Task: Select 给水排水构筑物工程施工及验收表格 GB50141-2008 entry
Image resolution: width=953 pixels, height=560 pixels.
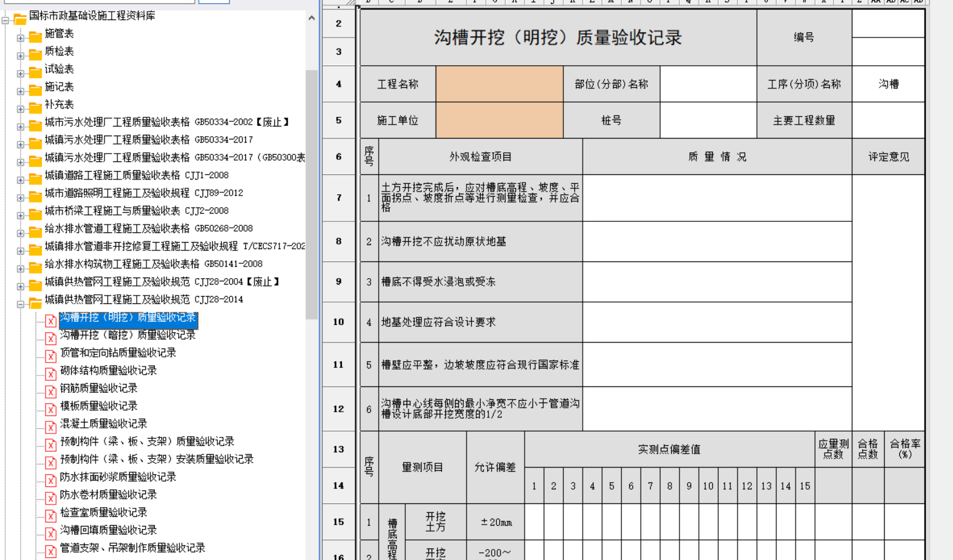Action: (x=154, y=264)
